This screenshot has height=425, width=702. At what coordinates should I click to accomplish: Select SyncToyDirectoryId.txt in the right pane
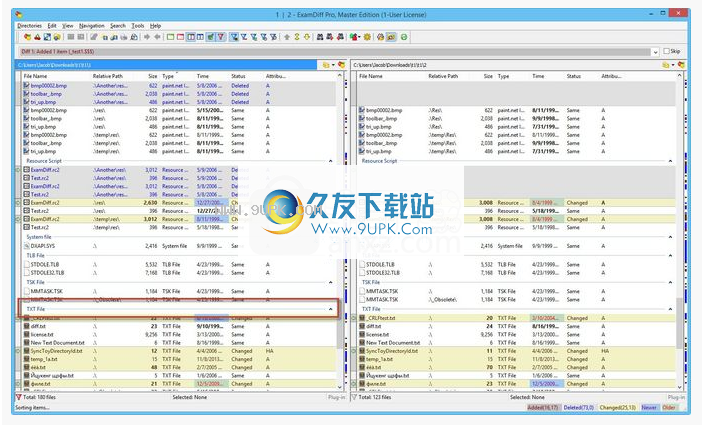pos(392,351)
